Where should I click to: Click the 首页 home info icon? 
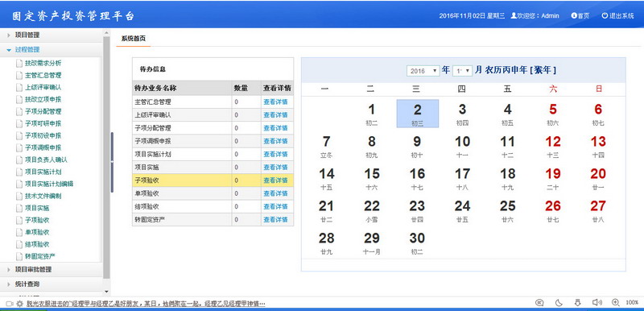point(574,15)
